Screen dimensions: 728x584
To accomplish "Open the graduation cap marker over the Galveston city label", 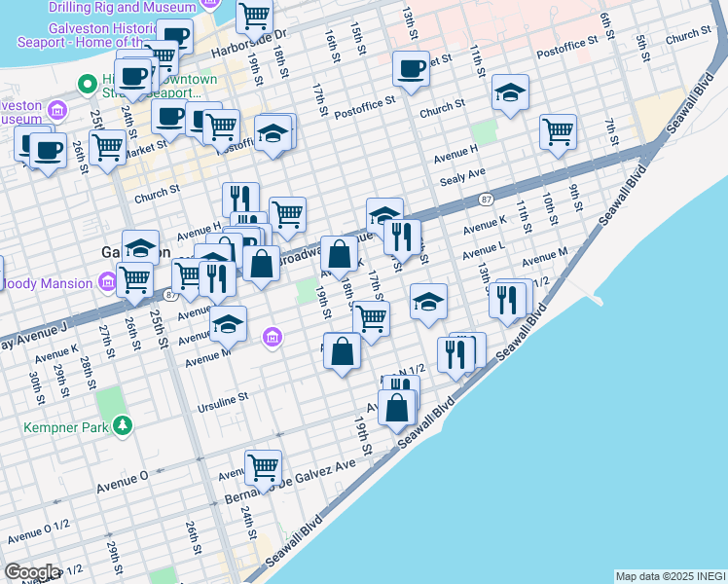I will [141, 248].
